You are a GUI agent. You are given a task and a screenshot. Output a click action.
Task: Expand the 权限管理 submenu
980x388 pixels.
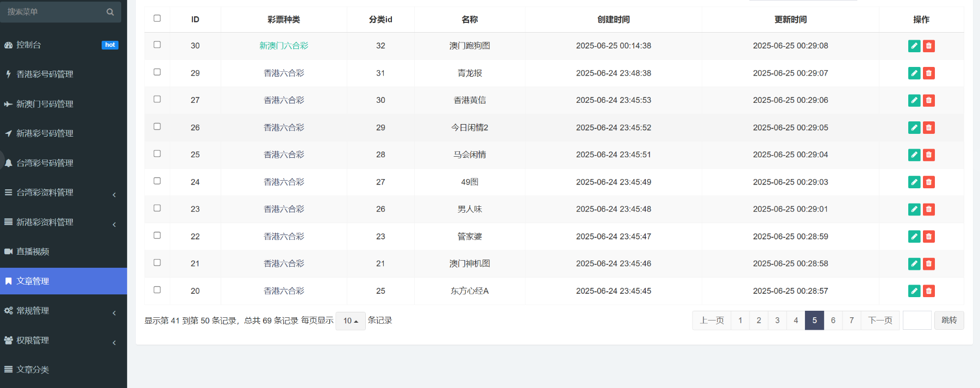click(x=64, y=340)
